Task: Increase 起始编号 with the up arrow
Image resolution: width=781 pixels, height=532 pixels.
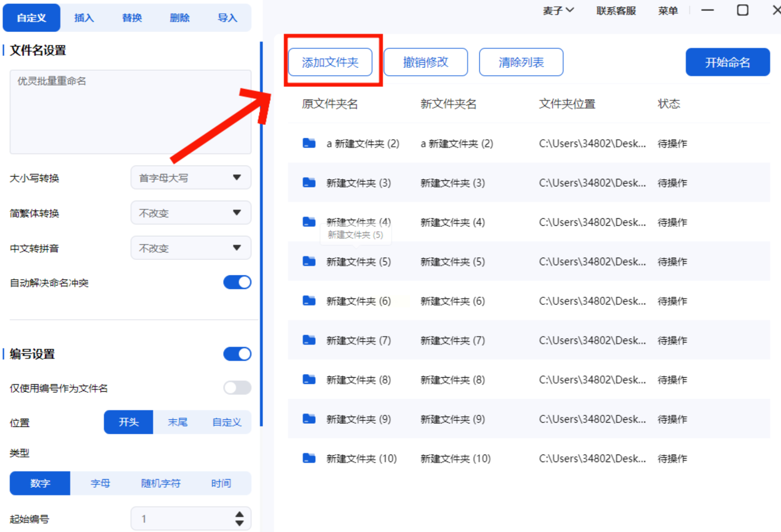Action: point(239,514)
